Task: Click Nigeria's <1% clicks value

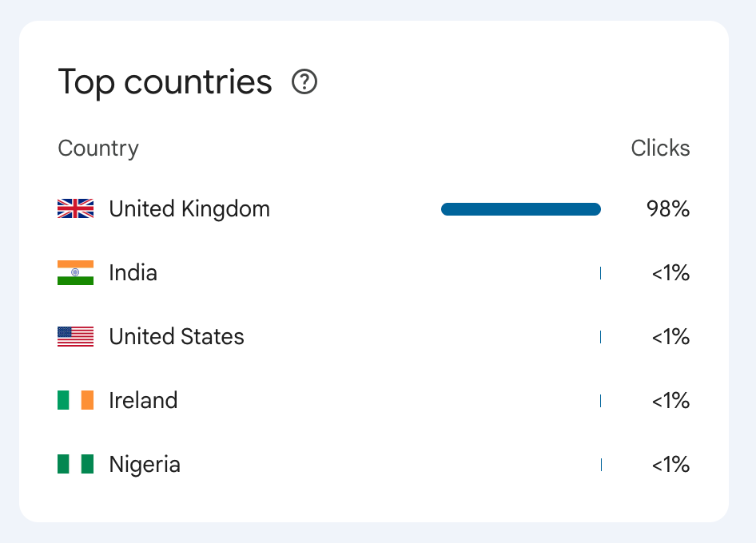Action: [x=670, y=464]
